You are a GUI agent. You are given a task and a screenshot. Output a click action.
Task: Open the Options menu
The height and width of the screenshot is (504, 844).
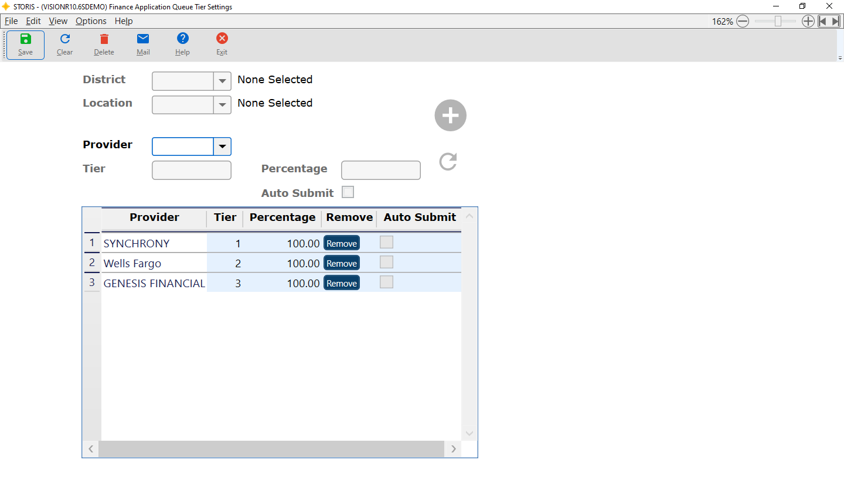(91, 21)
